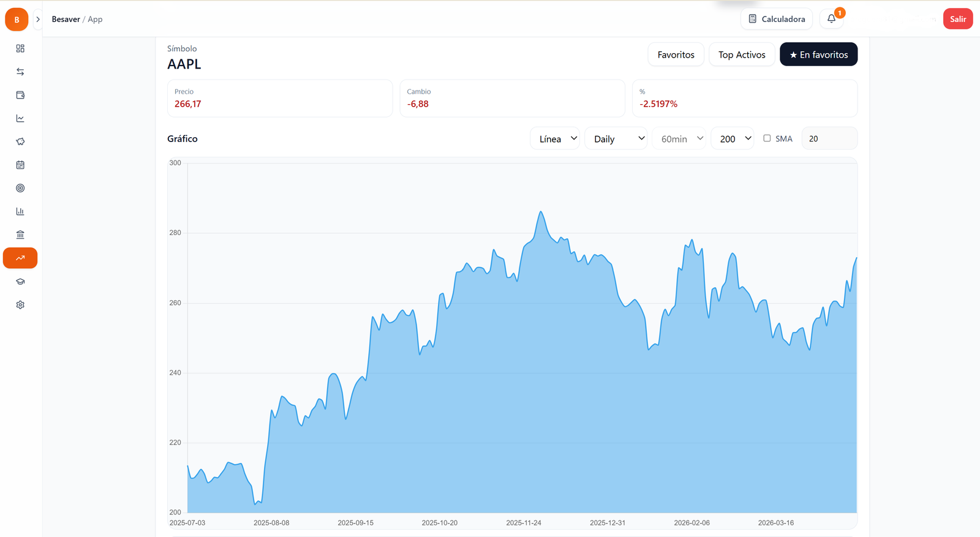
Task: Show the Favoritos list
Action: tap(676, 54)
